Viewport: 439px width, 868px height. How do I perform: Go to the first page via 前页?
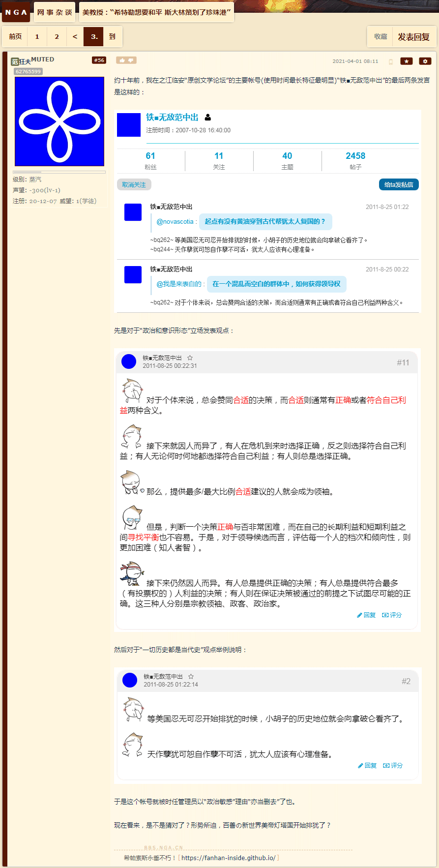pos(15,36)
